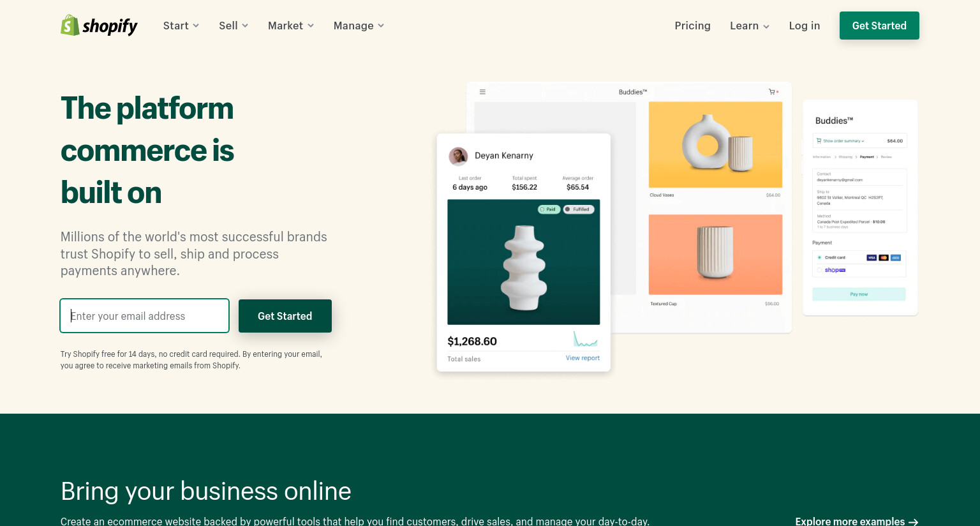980x526 pixels.
Task: Click the cart icon in Buddies storefront
Action: tap(773, 92)
